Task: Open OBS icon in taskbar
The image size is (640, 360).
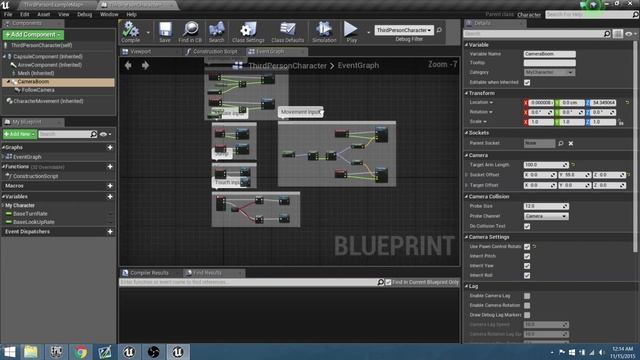Action: [x=153, y=352]
